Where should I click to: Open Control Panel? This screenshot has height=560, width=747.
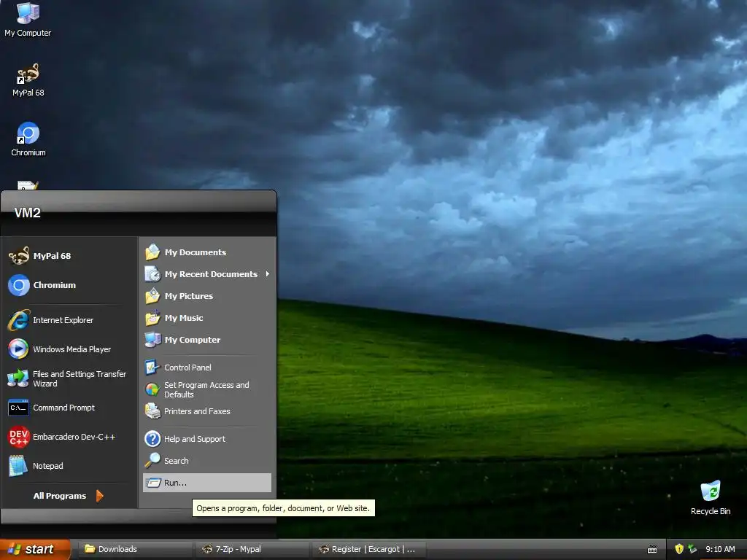[x=206, y=367]
